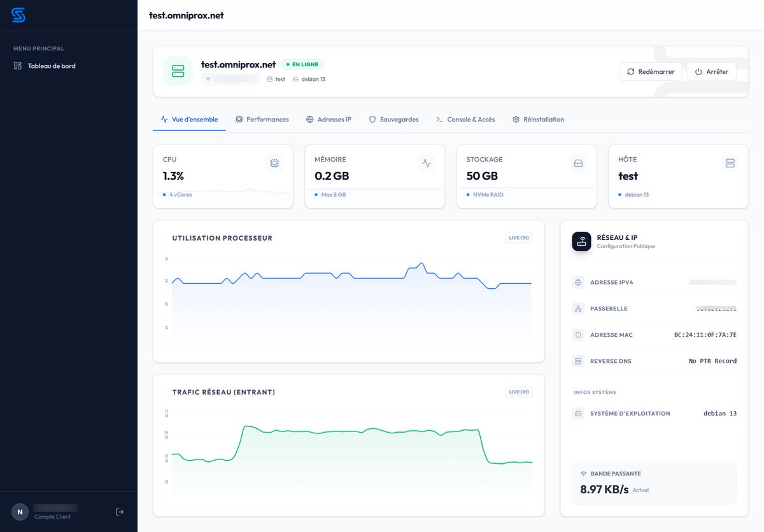
Task: Click the Configuration Publique subtitle
Action: point(626,246)
